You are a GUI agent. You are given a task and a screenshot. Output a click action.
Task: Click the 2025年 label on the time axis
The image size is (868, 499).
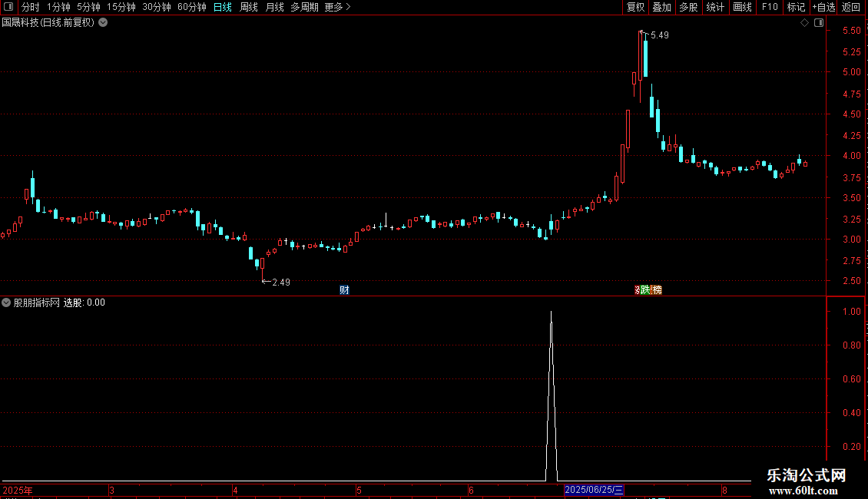(18, 490)
